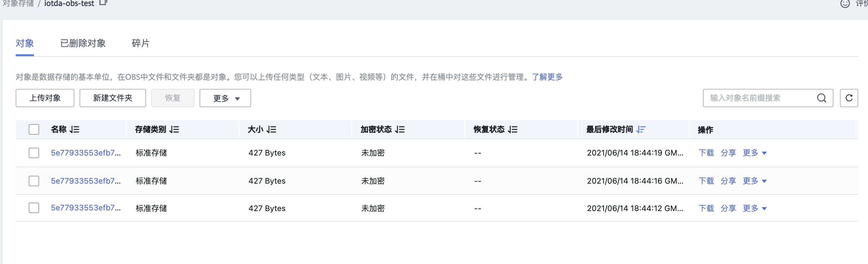
Task: Click the copy bucket name icon
Action: coord(103,3)
